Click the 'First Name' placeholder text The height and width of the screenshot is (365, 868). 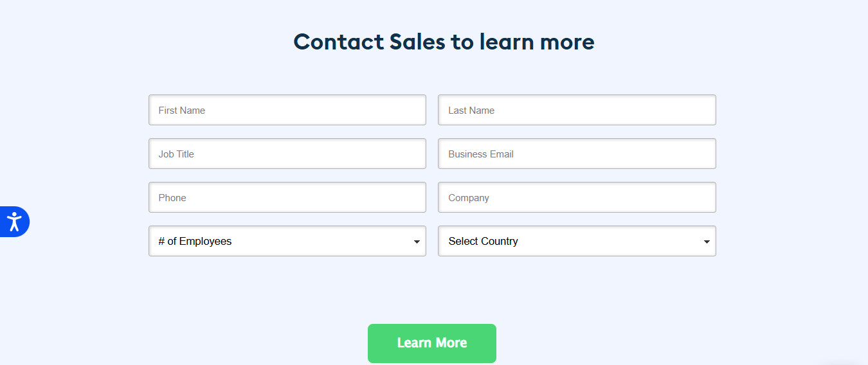pos(182,111)
